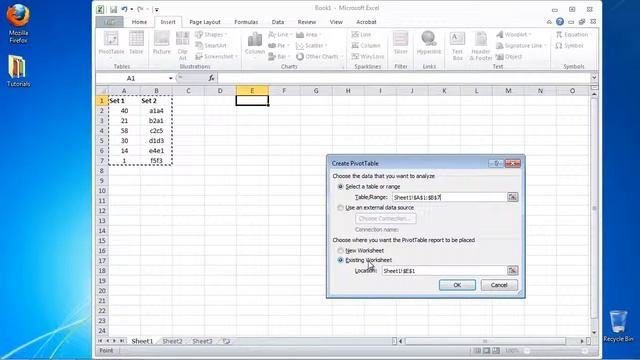Click the insert new worksheet tab icon
This screenshot has width=640, height=360.
[x=226, y=341]
